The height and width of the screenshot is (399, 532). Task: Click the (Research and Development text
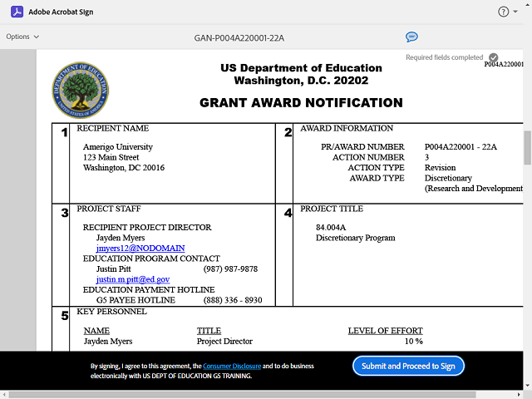click(474, 189)
